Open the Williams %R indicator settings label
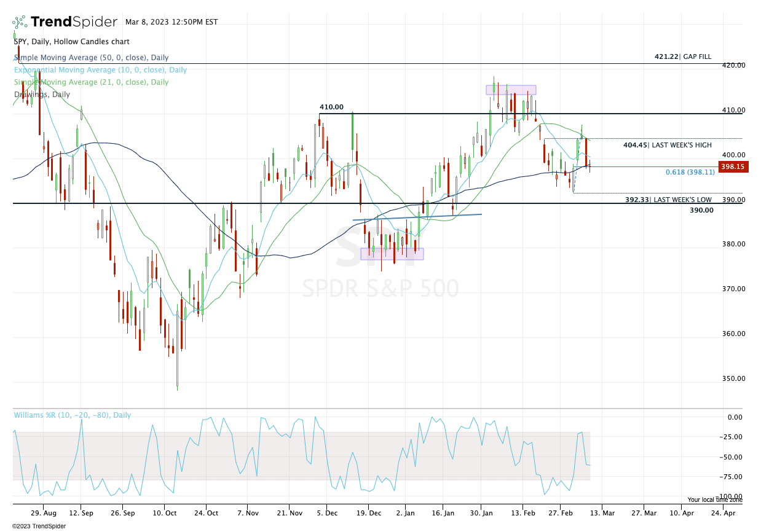 (73, 415)
